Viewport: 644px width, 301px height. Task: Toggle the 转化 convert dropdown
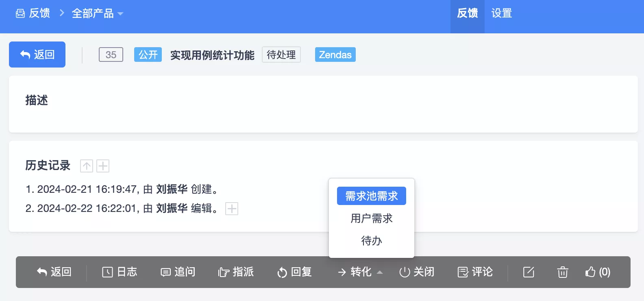click(x=360, y=272)
